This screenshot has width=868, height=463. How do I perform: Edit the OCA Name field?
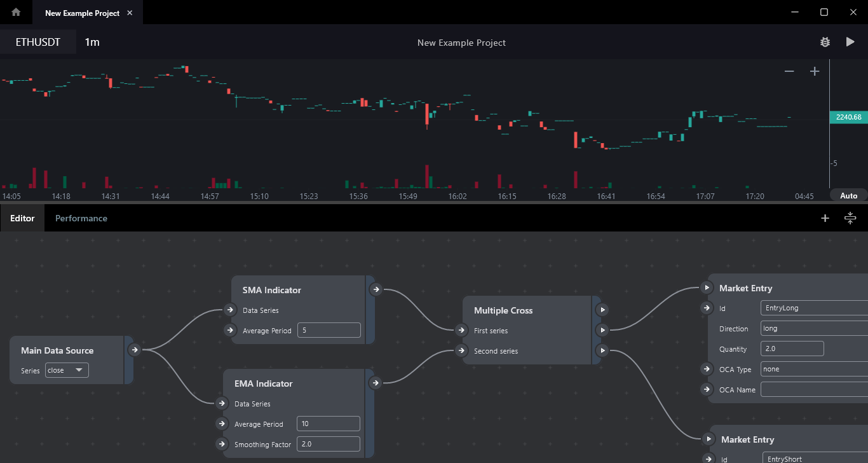click(x=814, y=389)
